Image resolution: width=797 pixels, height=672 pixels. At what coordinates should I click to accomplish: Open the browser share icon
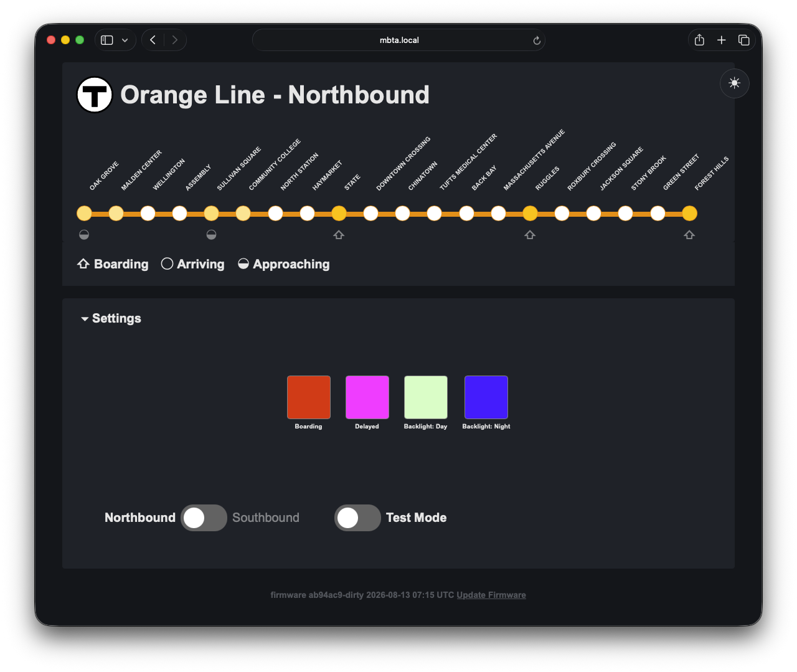tap(699, 40)
